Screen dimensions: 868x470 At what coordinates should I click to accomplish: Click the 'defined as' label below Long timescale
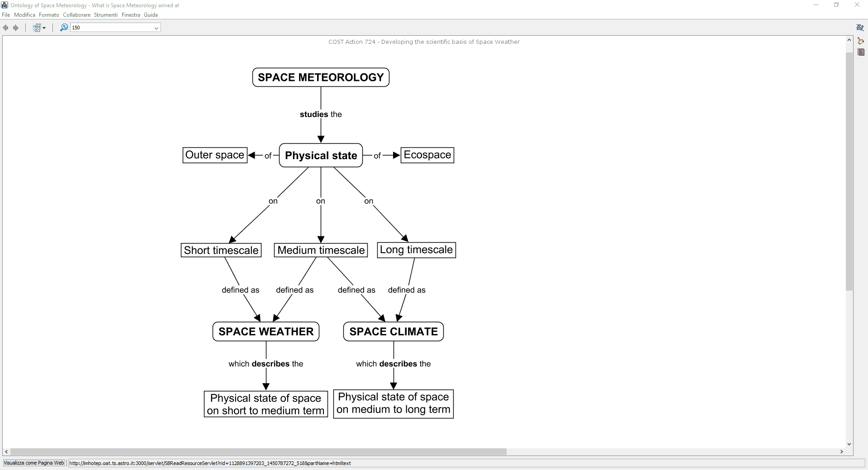coord(407,290)
